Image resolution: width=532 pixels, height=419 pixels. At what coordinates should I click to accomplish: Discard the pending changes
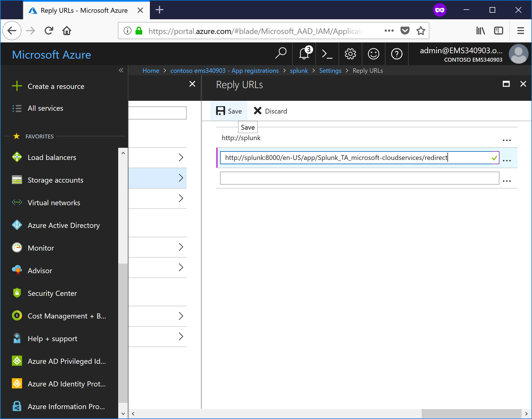tap(270, 111)
